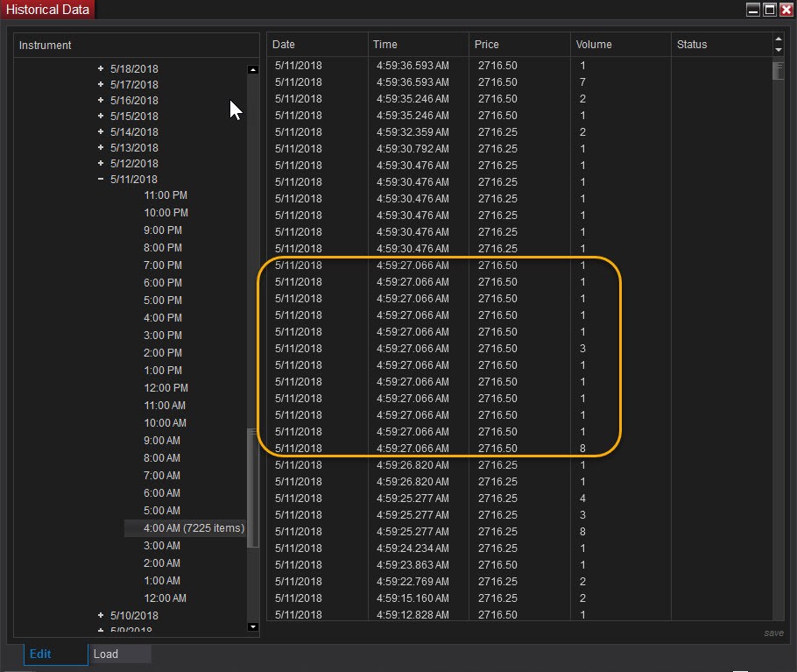Select the 7:00 PM hour entry

click(163, 265)
